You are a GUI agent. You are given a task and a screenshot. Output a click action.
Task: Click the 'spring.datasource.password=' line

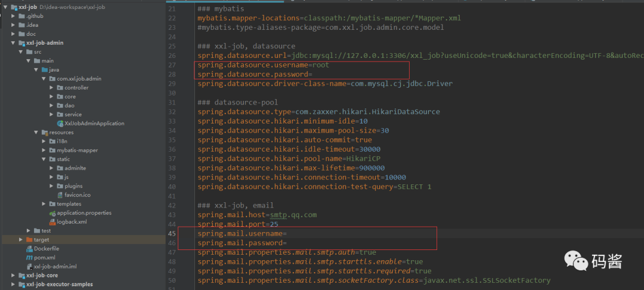coord(255,75)
